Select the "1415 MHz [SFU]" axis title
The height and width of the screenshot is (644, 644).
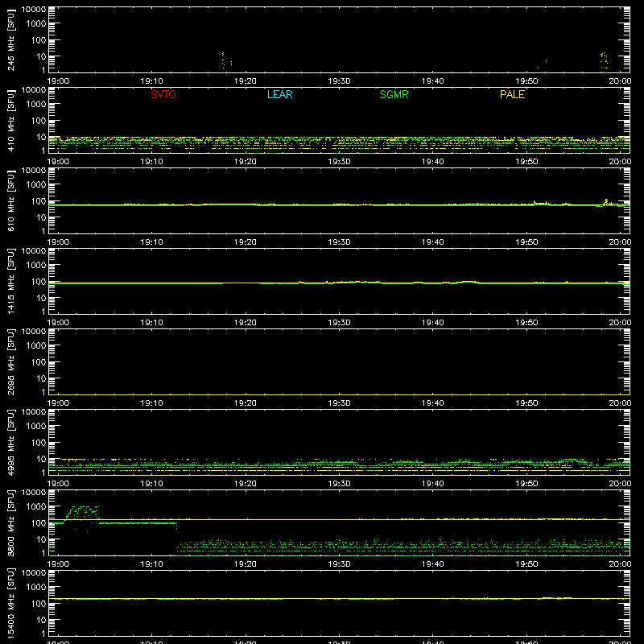11,281
